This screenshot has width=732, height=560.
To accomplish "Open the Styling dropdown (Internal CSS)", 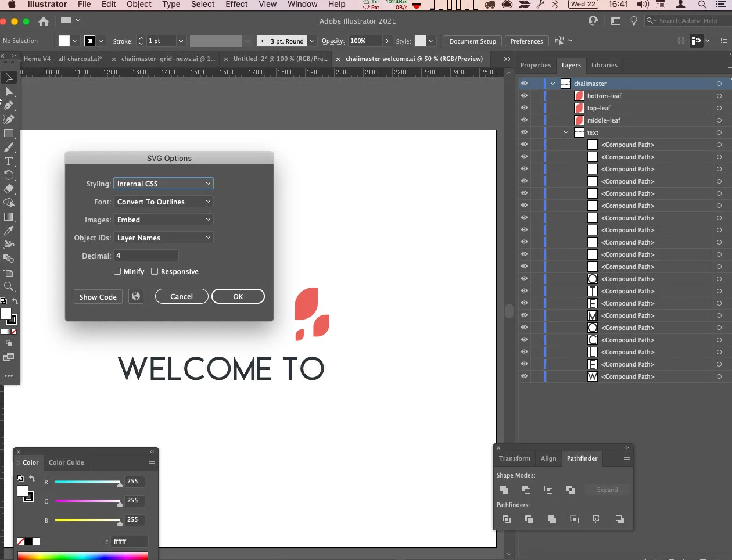I will point(163,184).
